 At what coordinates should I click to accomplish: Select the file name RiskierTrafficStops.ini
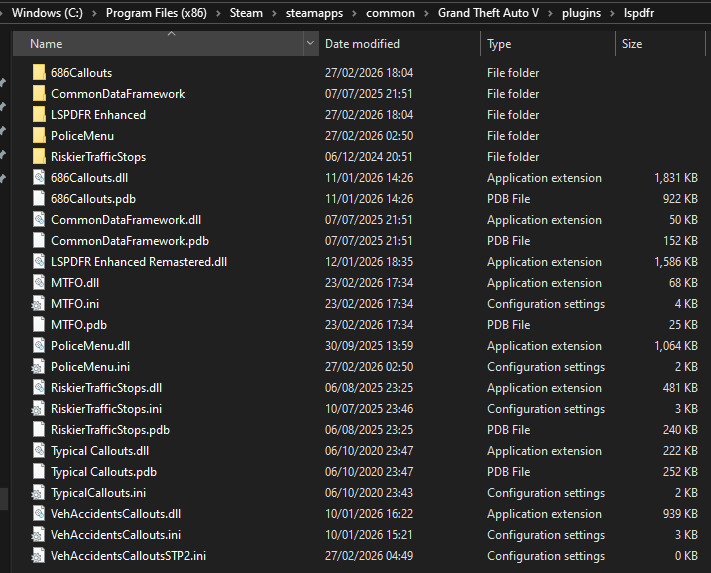pos(106,408)
